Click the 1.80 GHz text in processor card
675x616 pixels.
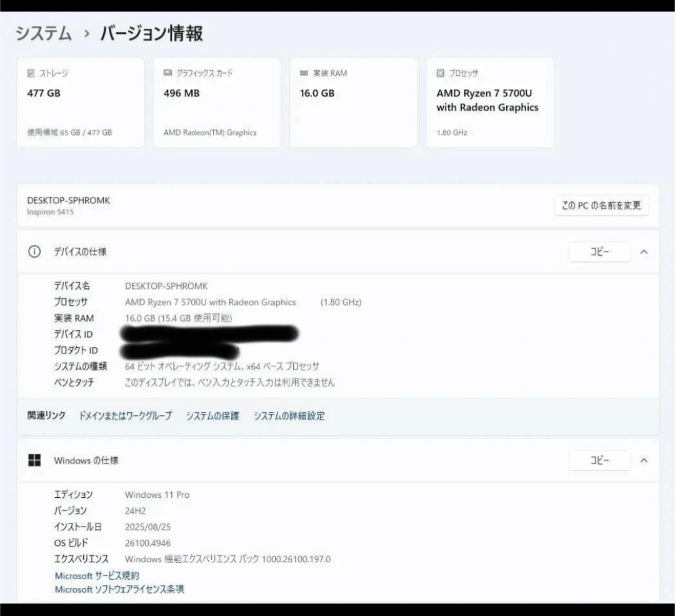tap(452, 132)
